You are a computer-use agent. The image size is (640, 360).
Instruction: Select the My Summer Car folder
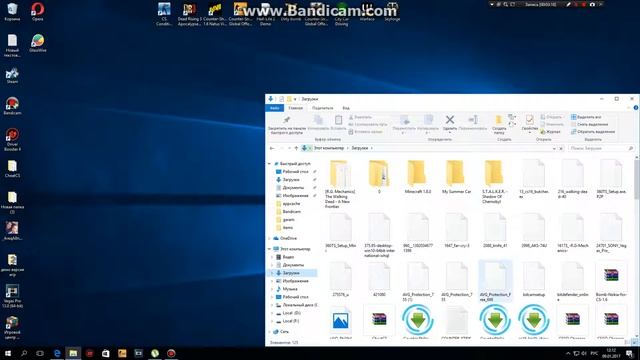click(x=456, y=177)
